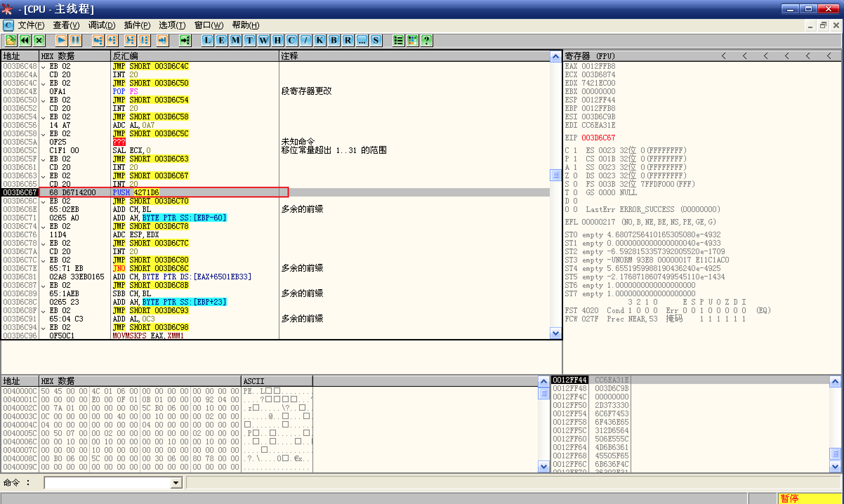Open the 查看(V) menu
The image size is (844, 504).
coord(66,25)
